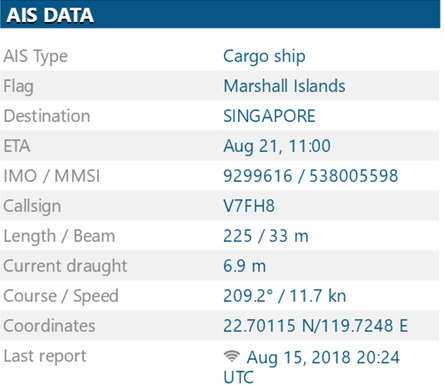The height and width of the screenshot is (385, 444).
Task: Select the Cargo ship type value
Action: point(264,56)
